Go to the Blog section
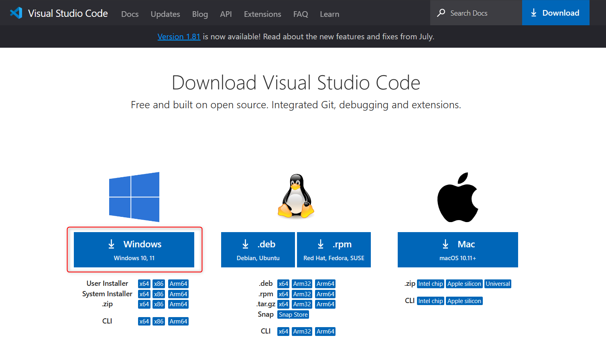This screenshot has width=606, height=364. [200, 14]
